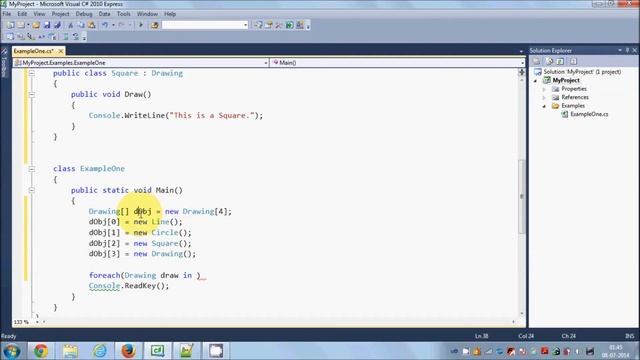Open Firefox from the taskbar
This screenshot has height=360, width=640.
click(x=128, y=351)
